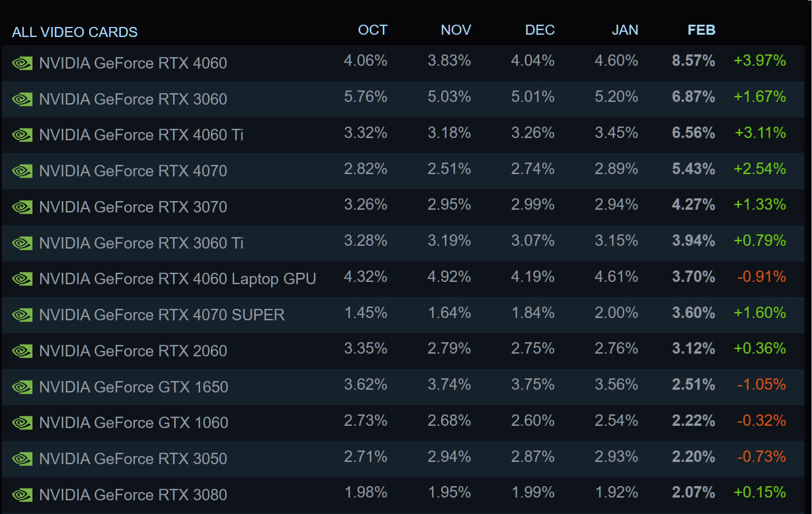Click the 8.57% February share value
812x514 pixels.
[693, 60]
